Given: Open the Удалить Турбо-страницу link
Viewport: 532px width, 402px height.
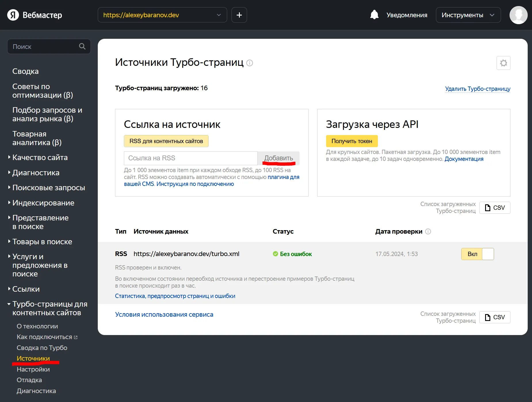Looking at the screenshot, I should 477,89.
